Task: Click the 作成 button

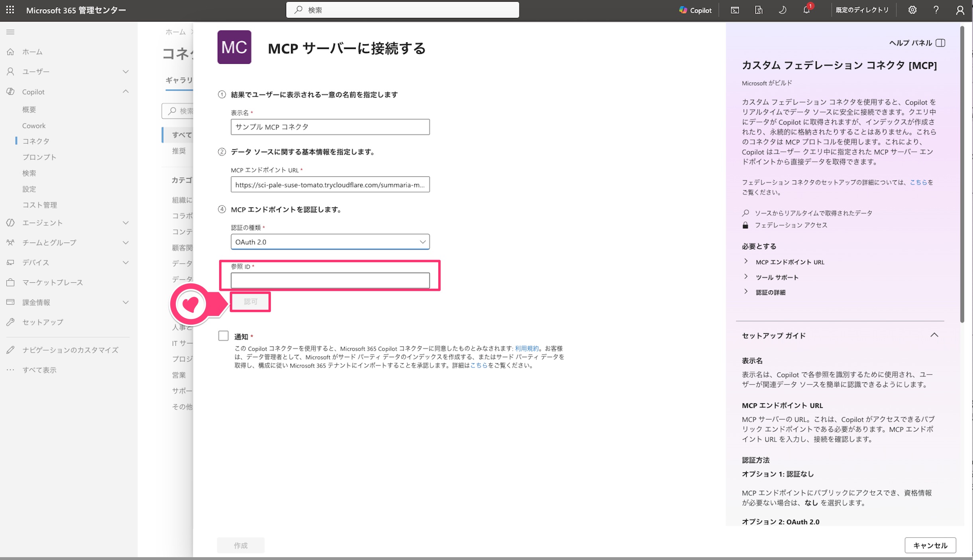Action: click(241, 545)
